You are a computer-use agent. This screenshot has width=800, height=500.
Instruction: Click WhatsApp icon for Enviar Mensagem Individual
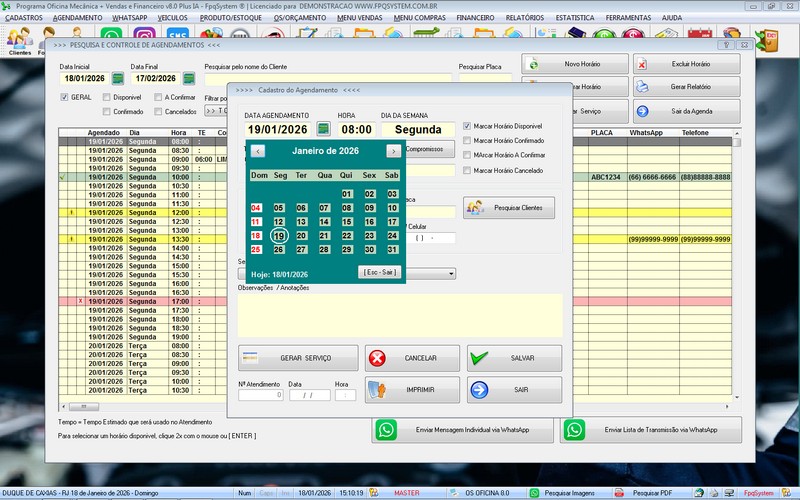386,430
